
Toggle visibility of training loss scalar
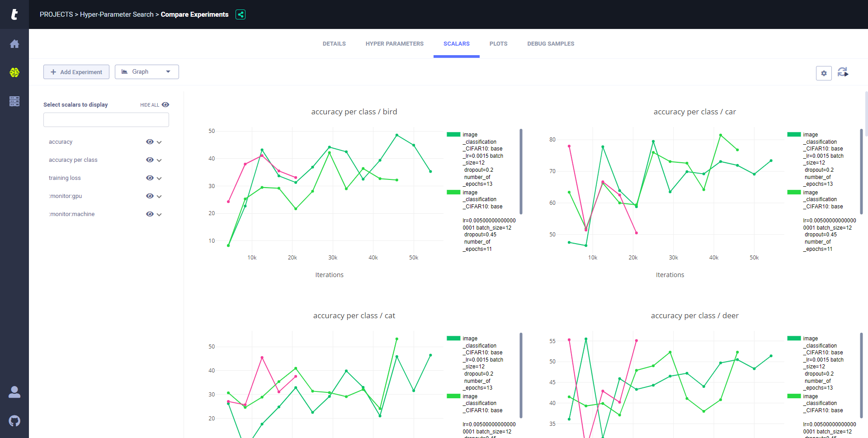pos(150,178)
